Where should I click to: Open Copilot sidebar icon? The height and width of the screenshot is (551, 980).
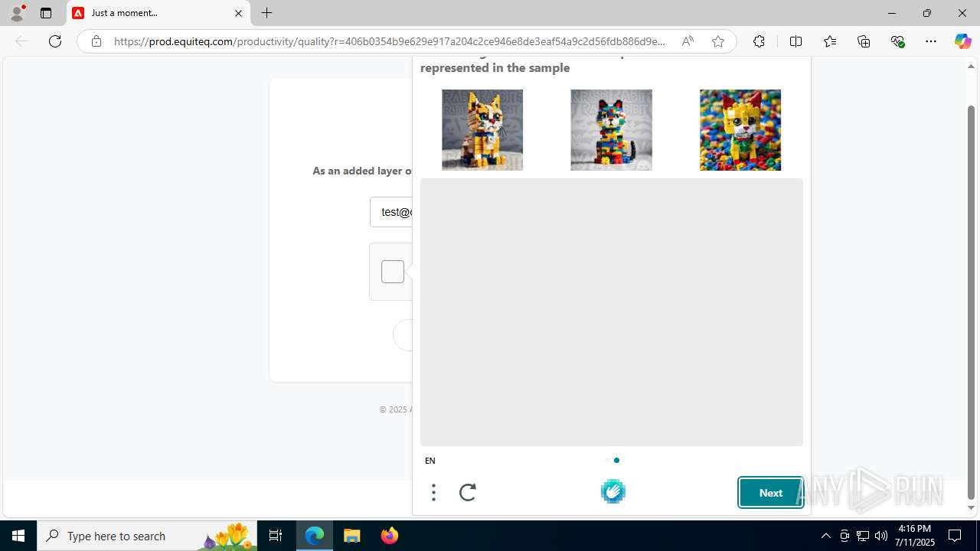(962, 41)
